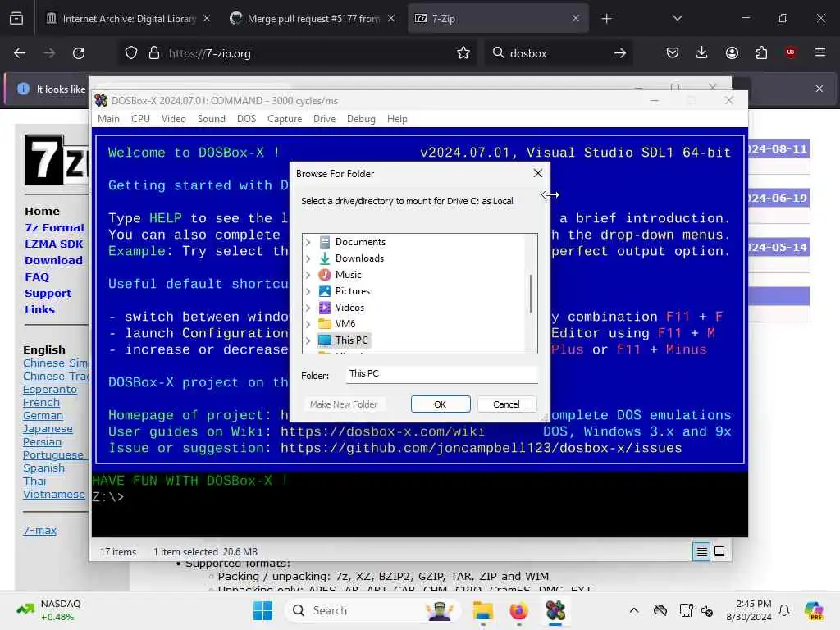This screenshot has height=630, width=840.
Task: Click the Firefox shield tracking icon
Action: [131, 53]
